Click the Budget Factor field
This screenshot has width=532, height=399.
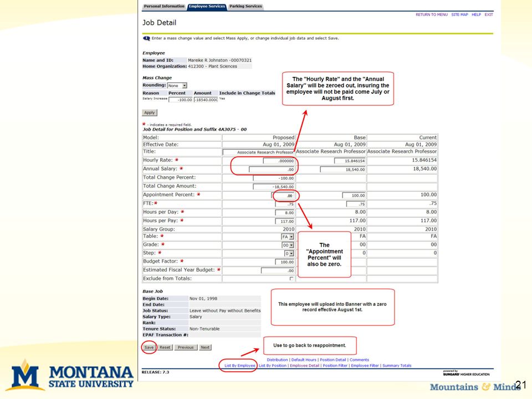point(285,262)
